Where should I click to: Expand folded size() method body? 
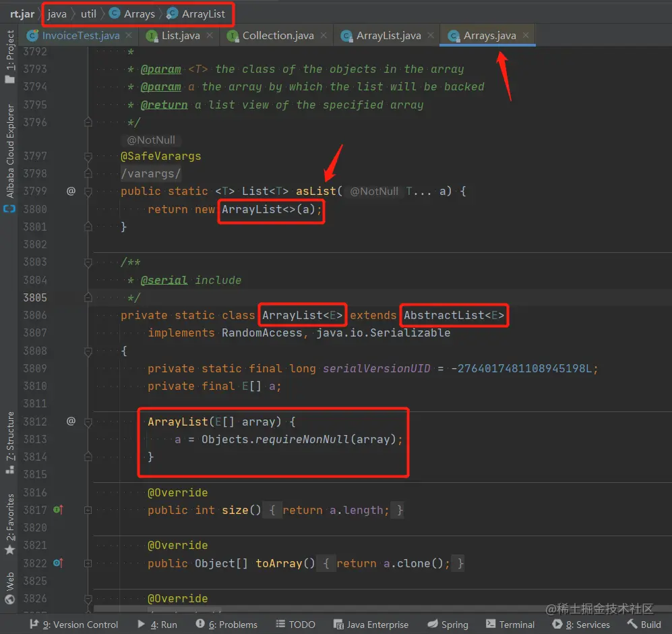coord(88,511)
